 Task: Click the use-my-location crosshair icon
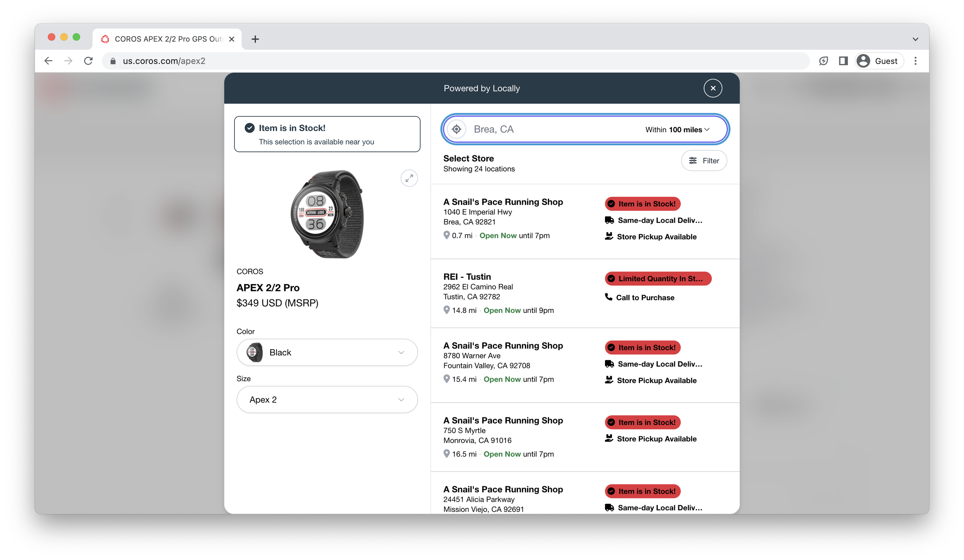(x=456, y=129)
